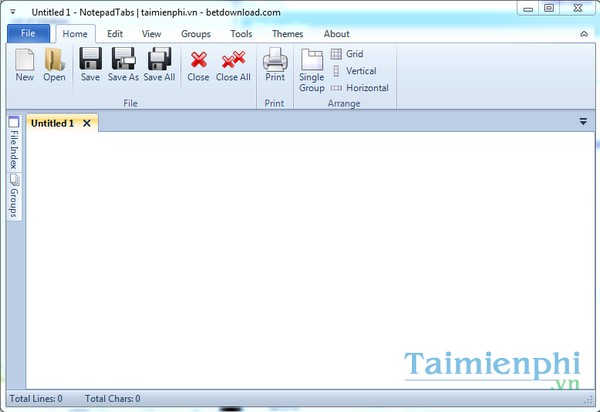Collapse the ribbon with the up arrow
Image resolution: width=600 pixels, height=412 pixels.
click(x=584, y=34)
